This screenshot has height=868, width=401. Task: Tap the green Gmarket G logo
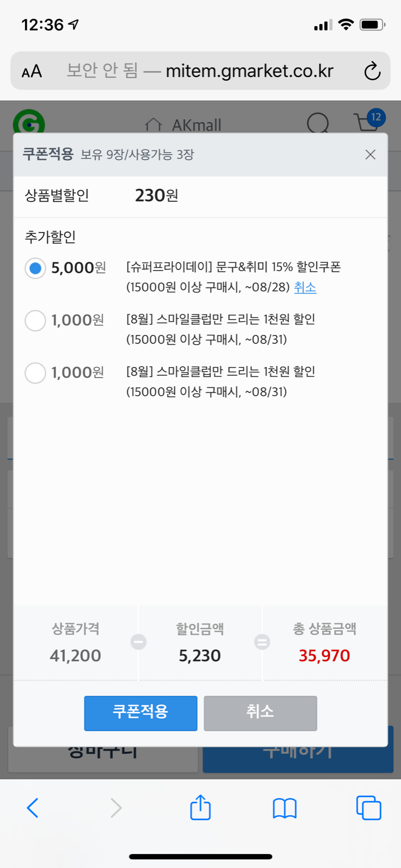29,122
